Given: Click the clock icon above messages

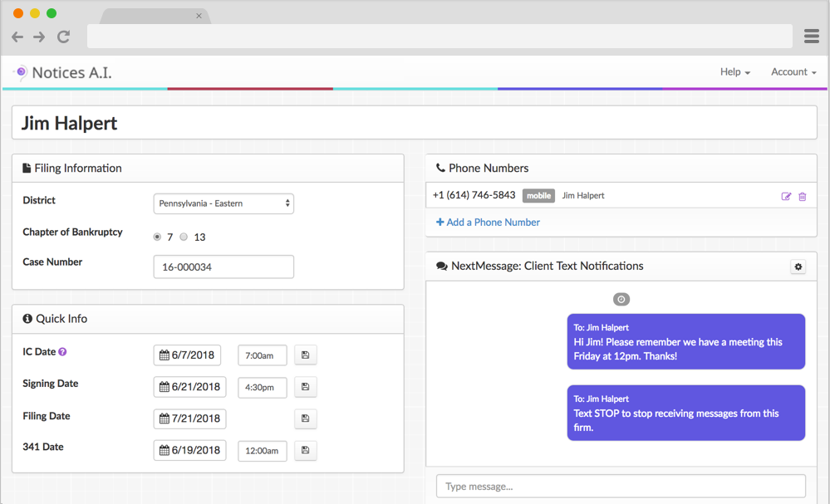Looking at the screenshot, I should [621, 300].
